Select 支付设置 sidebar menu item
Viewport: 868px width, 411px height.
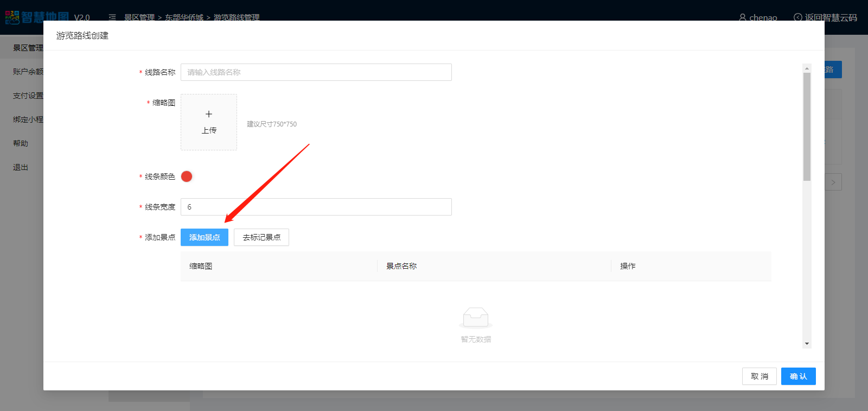[x=27, y=96]
